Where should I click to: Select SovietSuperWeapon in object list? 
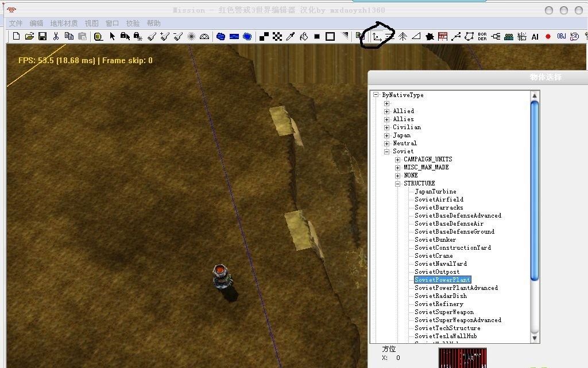click(x=444, y=312)
